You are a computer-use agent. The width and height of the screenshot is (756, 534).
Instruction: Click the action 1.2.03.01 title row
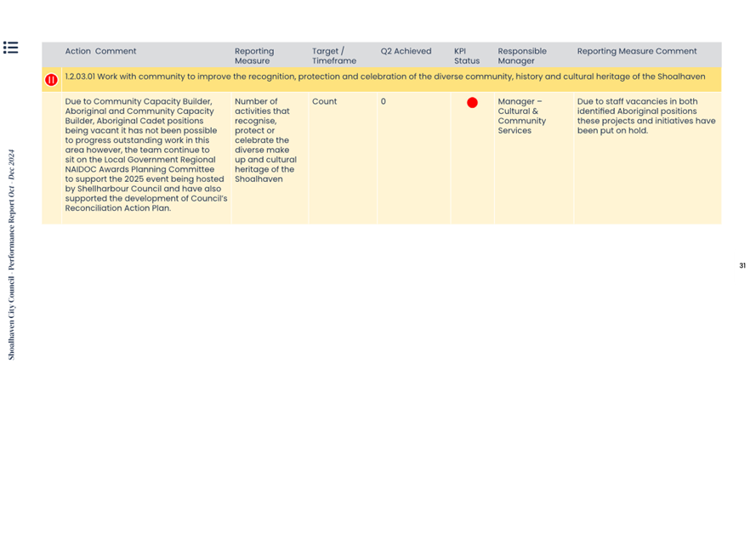tap(384, 77)
